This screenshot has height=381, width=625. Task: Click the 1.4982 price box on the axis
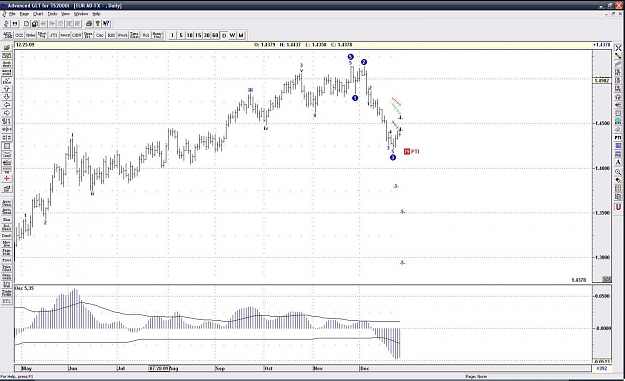pos(602,81)
